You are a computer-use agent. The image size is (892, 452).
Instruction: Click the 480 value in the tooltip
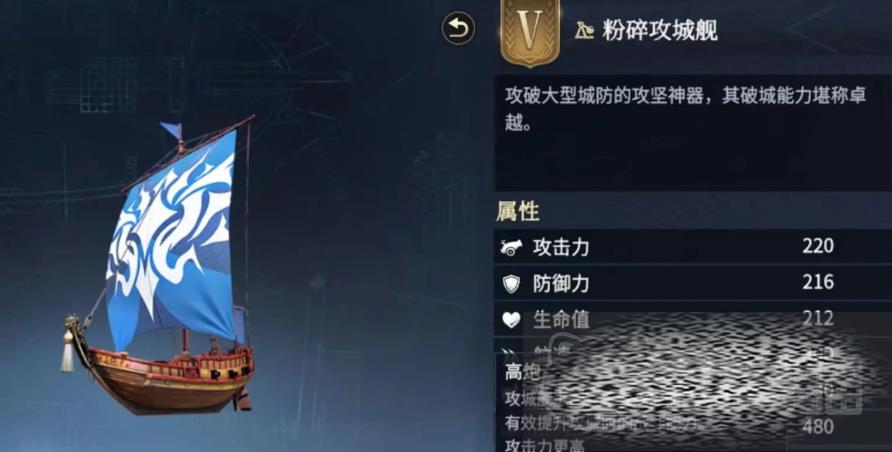817,426
